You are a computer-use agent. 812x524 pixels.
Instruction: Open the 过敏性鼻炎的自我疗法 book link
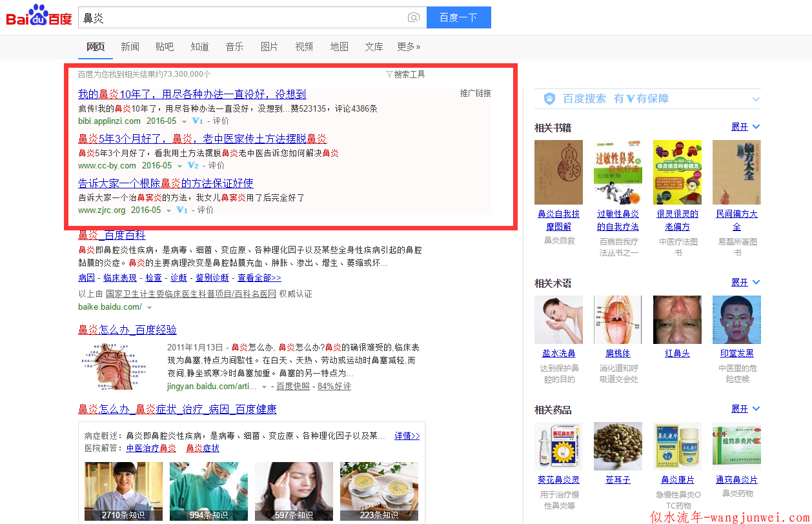[x=618, y=220]
